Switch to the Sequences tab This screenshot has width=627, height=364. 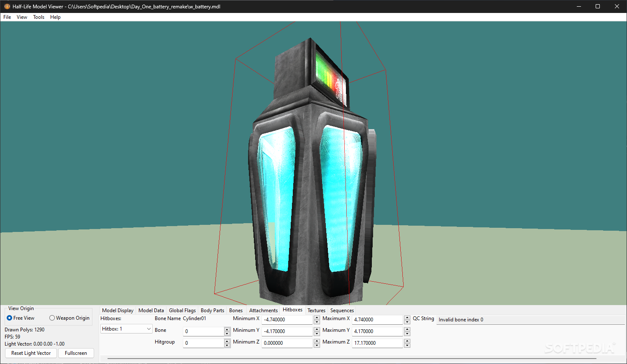coord(342,311)
